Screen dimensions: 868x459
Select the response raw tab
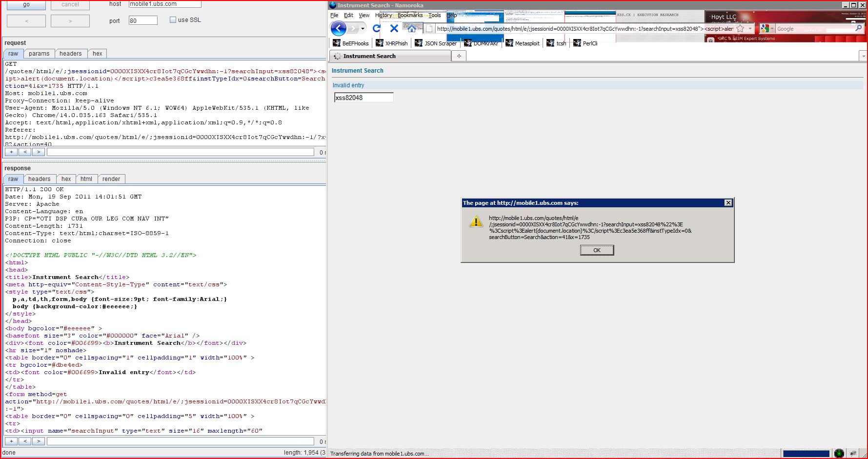click(x=13, y=179)
